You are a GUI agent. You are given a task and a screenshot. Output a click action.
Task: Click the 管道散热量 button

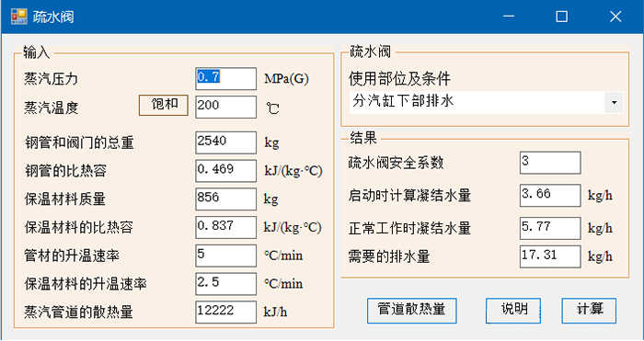(411, 311)
